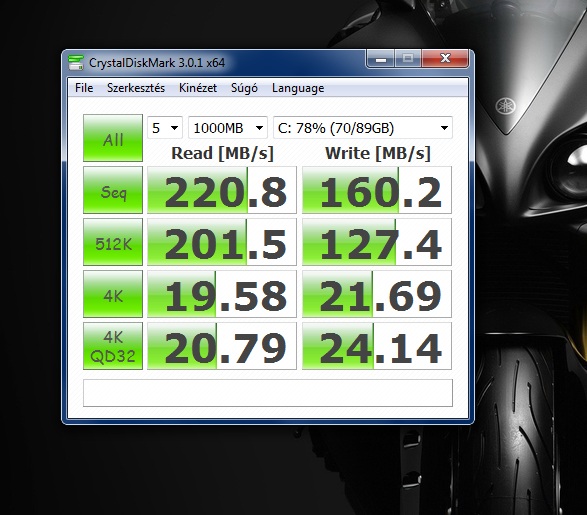The image size is (587, 515).
Task: Start the 4K benchmark test
Action: [x=113, y=294]
